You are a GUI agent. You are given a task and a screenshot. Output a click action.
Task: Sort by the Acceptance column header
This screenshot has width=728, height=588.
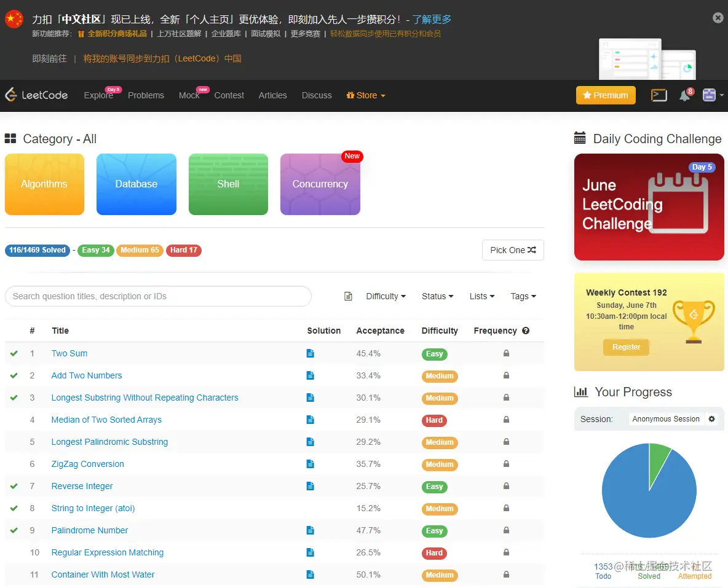(x=380, y=331)
